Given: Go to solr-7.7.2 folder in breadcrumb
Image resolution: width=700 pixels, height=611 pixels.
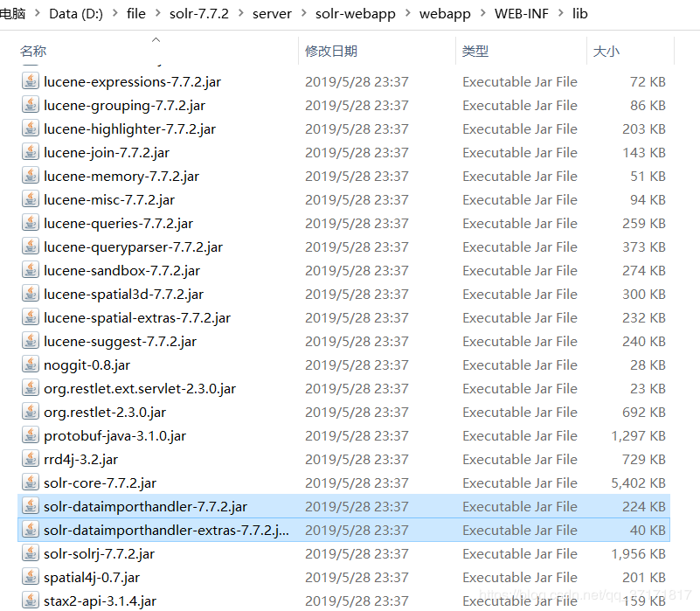Looking at the screenshot, I should (199, 14).
